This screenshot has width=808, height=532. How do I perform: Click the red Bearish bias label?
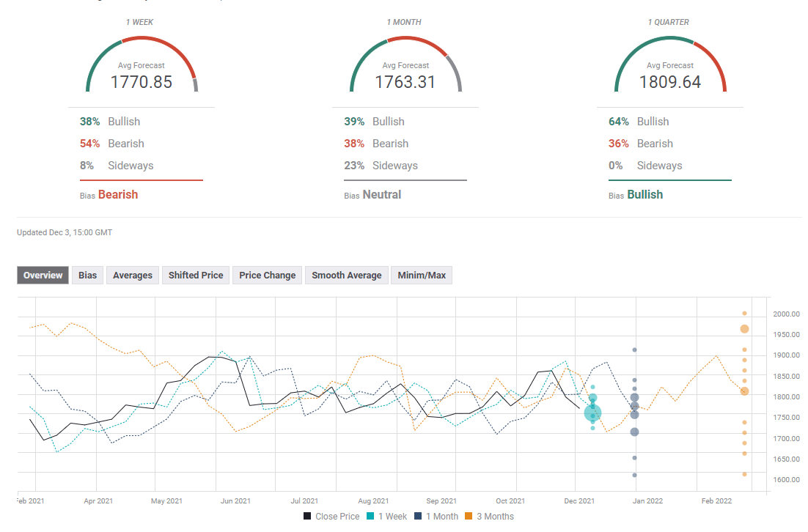pyautogui.click(x=117, y=195)
